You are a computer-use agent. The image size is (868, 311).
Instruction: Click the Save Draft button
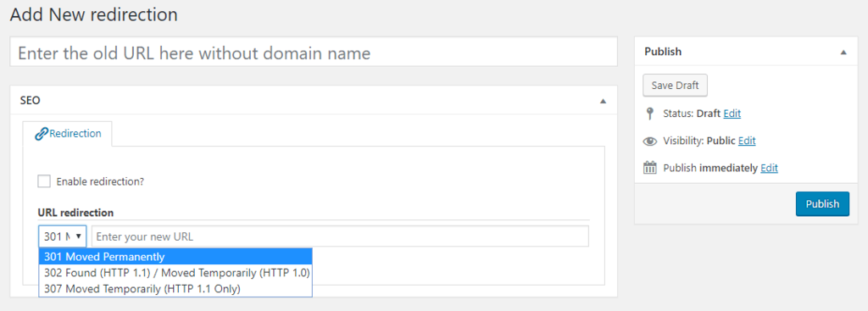click(x=675, y=86)
